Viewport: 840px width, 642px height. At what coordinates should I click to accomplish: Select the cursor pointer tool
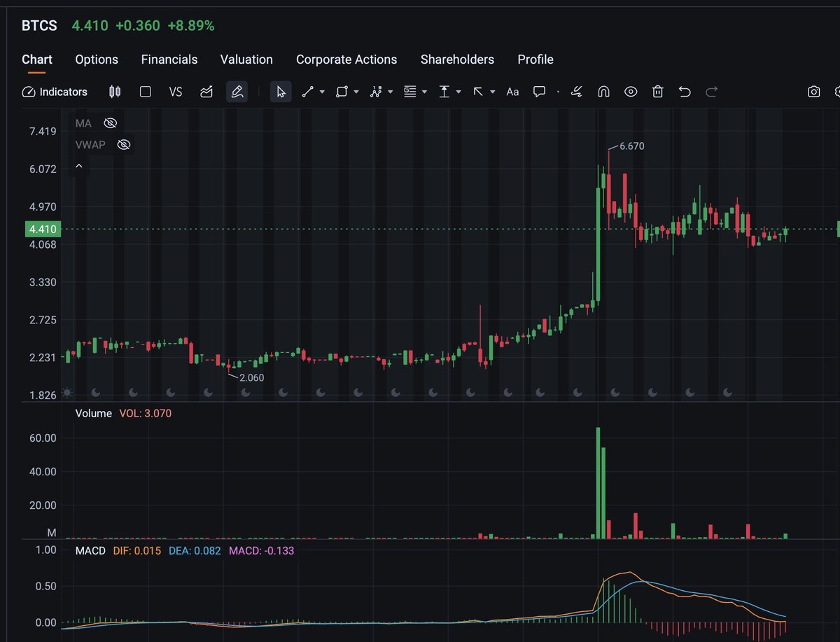281,92
